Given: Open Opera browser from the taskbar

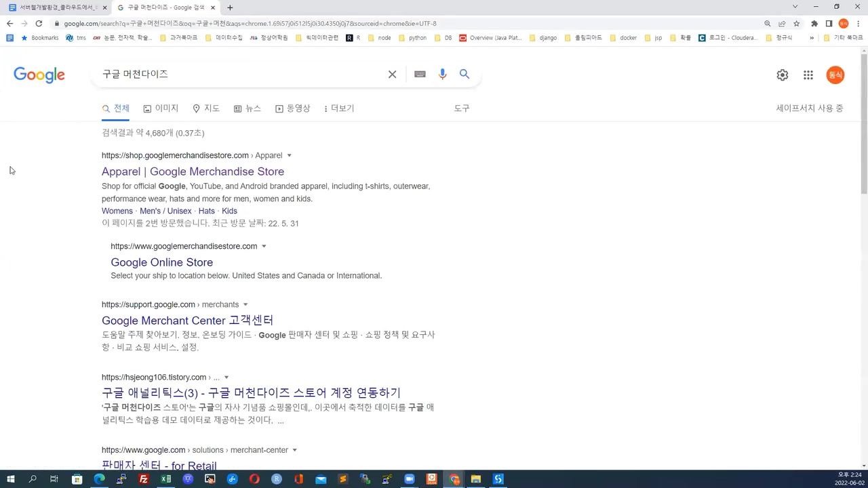Looking at the screenshot, I should point(254,480).
